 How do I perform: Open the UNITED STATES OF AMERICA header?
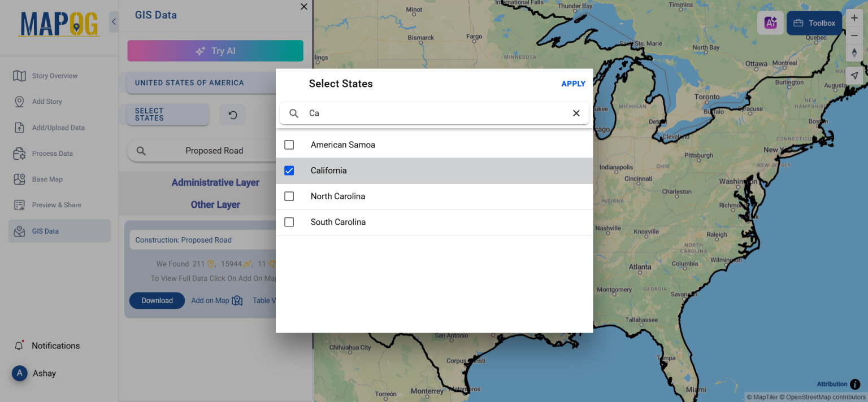click(189, 82)
